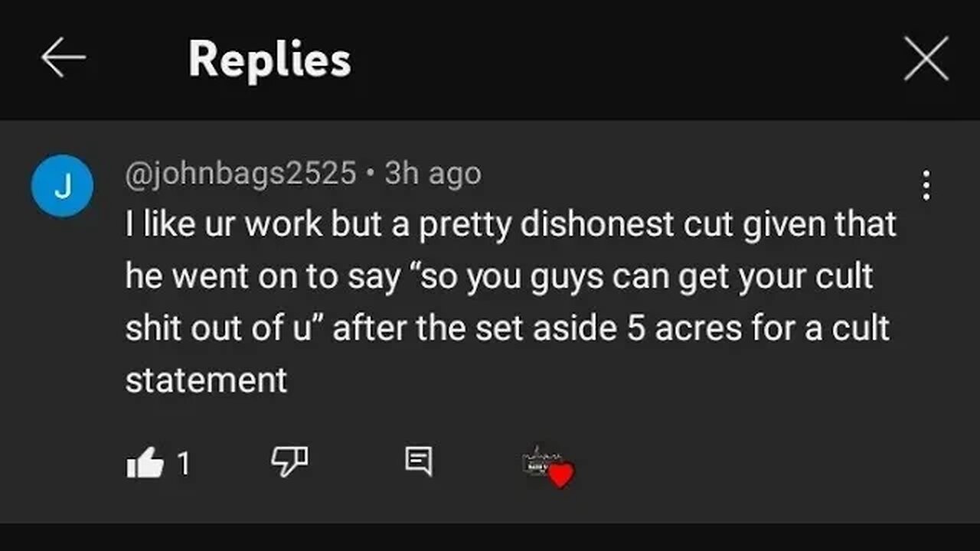Dislike the comment with thumbs-down icon

(290, 461)
